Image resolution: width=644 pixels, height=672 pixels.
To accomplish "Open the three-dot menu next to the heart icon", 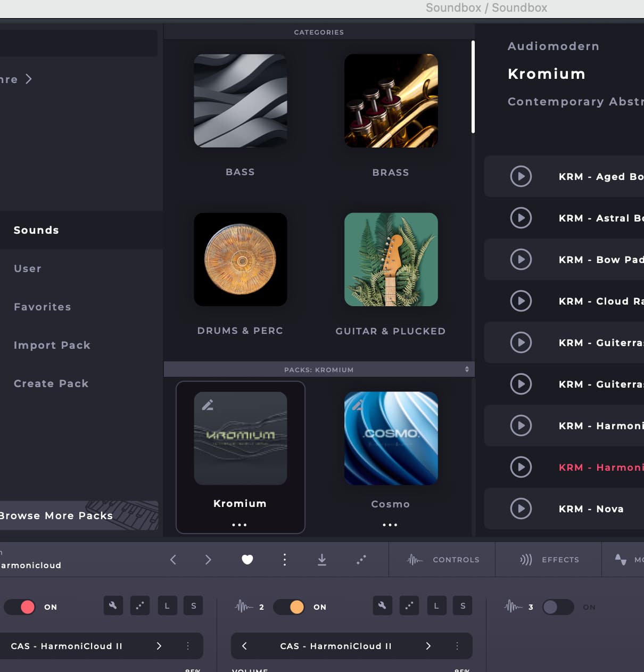I will [x=285, y=559].
